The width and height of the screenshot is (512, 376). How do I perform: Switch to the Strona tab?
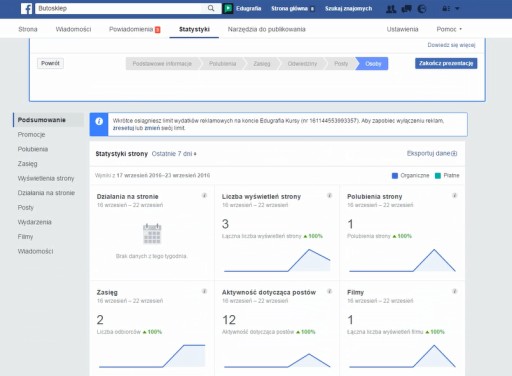pos(28,29)
